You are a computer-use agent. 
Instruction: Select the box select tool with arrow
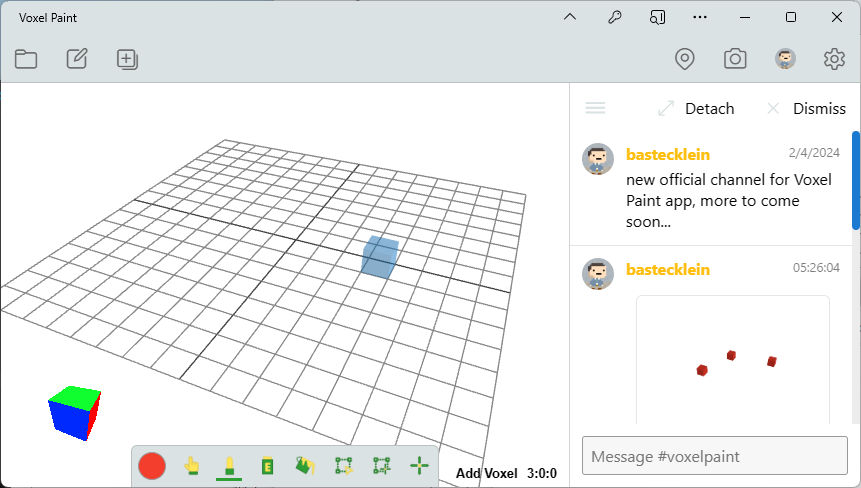(344, 466)
